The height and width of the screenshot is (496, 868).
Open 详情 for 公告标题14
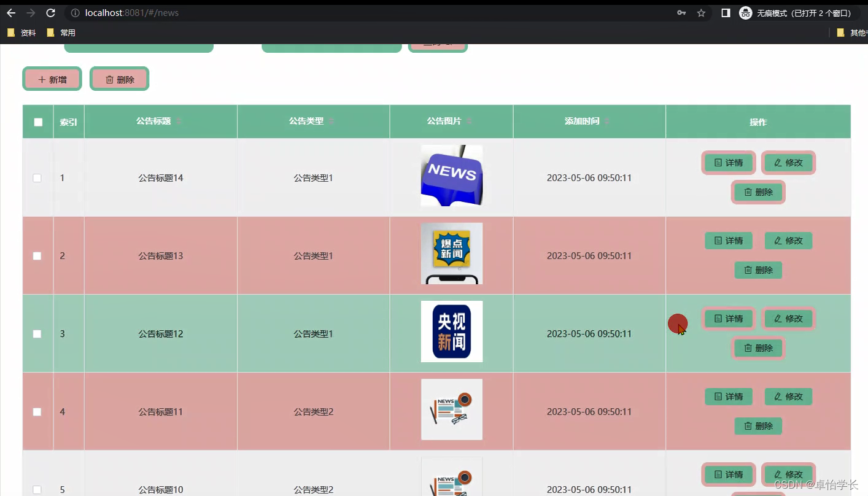729,163
